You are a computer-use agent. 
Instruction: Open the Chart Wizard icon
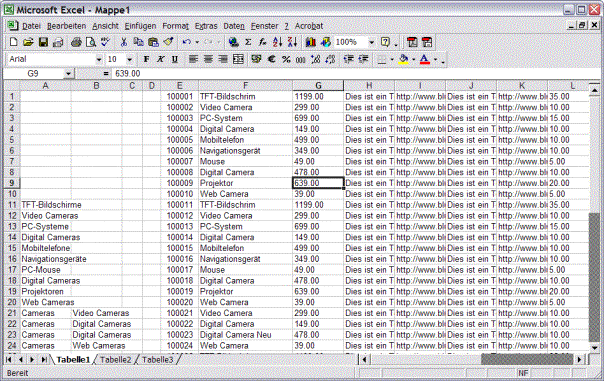(x=311, y=42)
